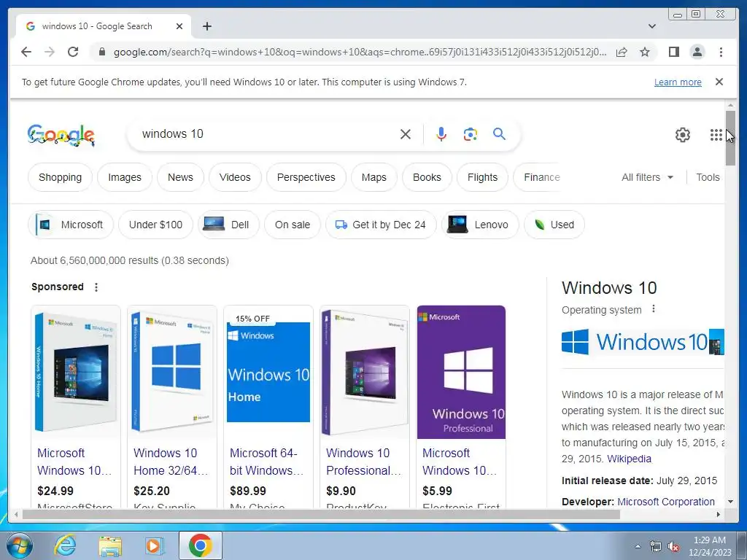This screenshot has width=747, height=560.
Task: Open the Books results tab
Action: 427,177
